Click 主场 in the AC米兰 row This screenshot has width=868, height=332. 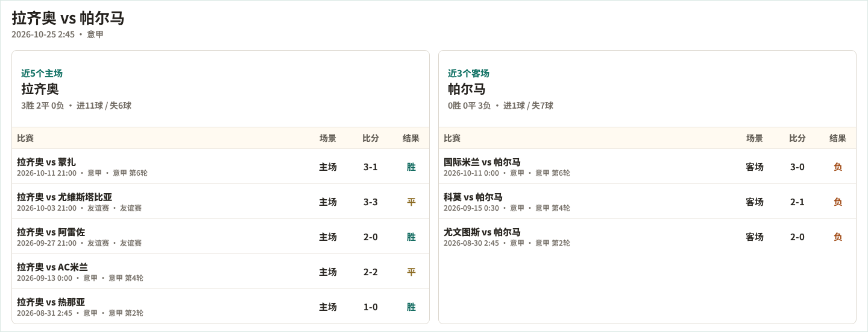click(x=328, y=272)
